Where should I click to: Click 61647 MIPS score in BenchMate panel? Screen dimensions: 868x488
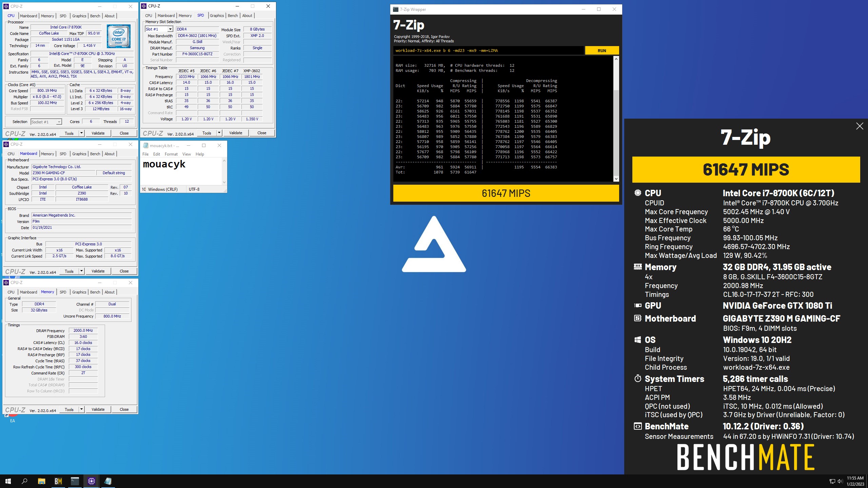pos(746,169)
